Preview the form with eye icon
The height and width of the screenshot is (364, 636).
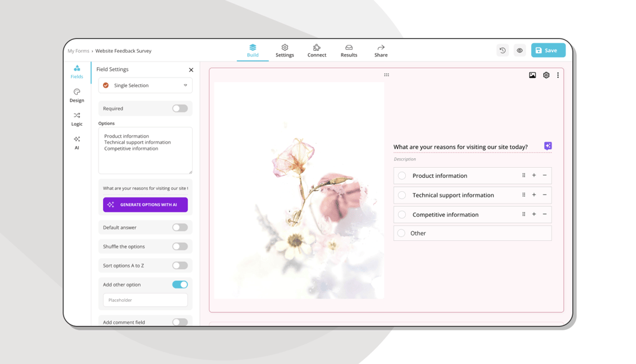520,50
